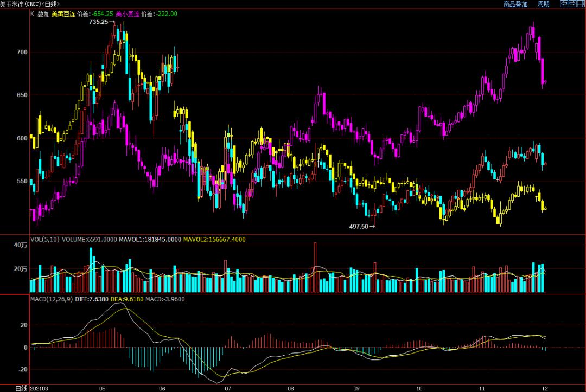586x392 pixels.
Task: Click the DEA:9.6180 readout
Action: click(x=126, y=299)
